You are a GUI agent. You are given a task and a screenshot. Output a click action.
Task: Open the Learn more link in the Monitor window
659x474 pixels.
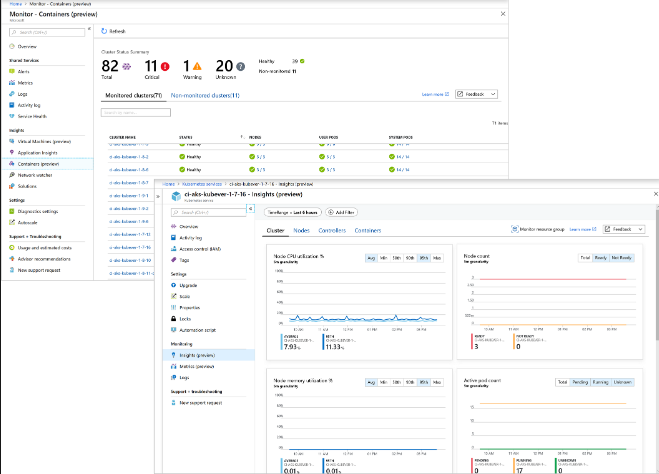coord(435,94)
